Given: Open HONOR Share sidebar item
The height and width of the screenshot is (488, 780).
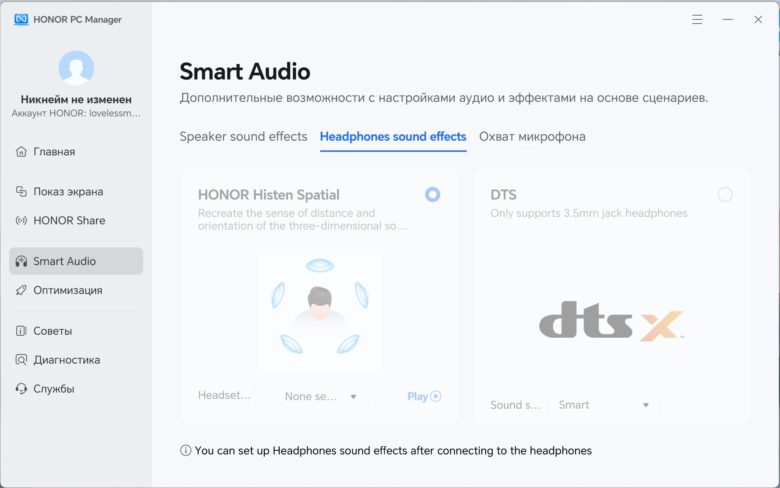Looking at the screenshot, I should click(x=76, y=220).
